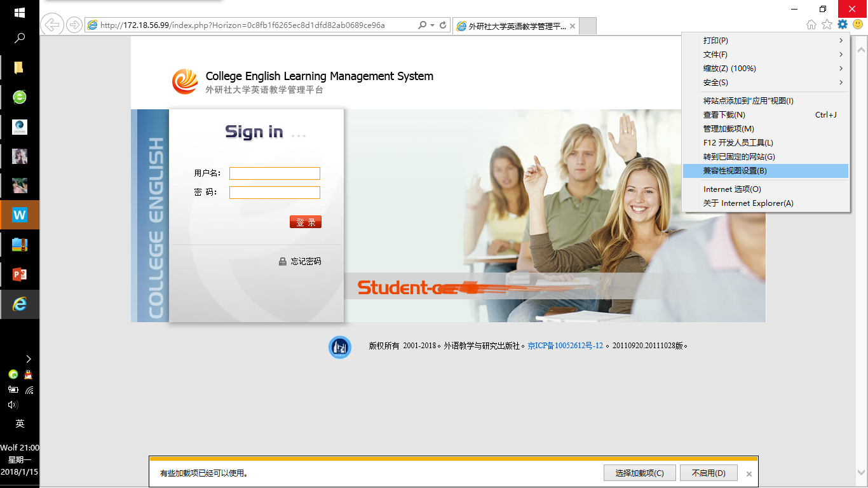The height and width of the screenshot is (488, 868).
Task: Expand the hidden system tray icons chevron
Action: click(x=29, y=359)
